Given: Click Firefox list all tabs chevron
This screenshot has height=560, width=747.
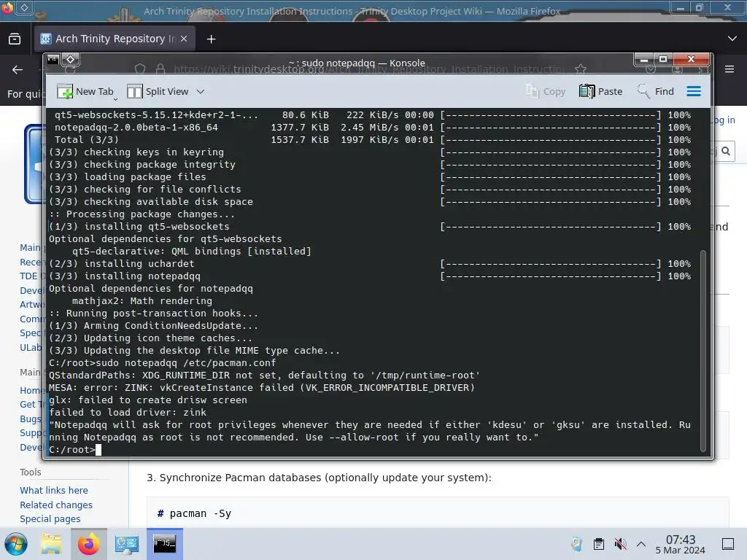Looking at the screenshot, I should click(x=732, y=39).
